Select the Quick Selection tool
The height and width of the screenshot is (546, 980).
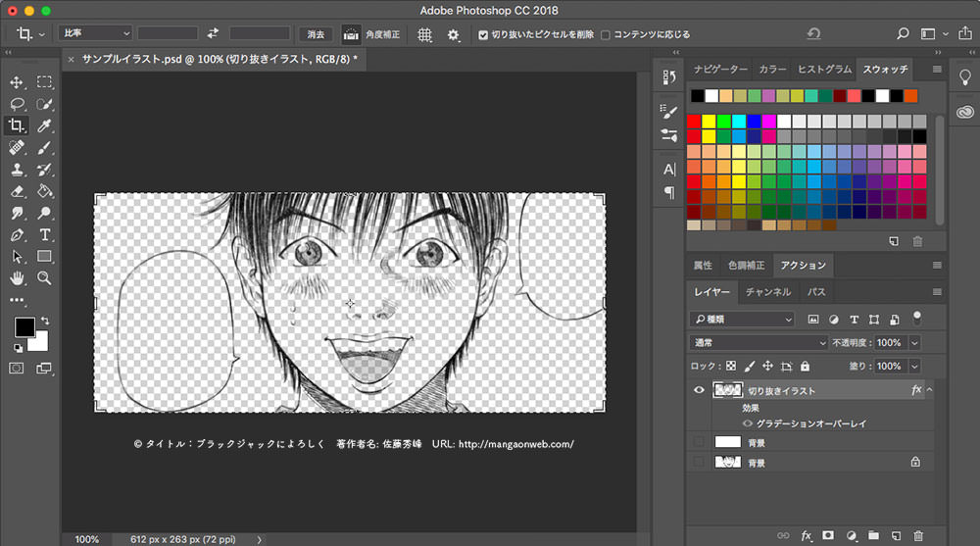point(44,104)
